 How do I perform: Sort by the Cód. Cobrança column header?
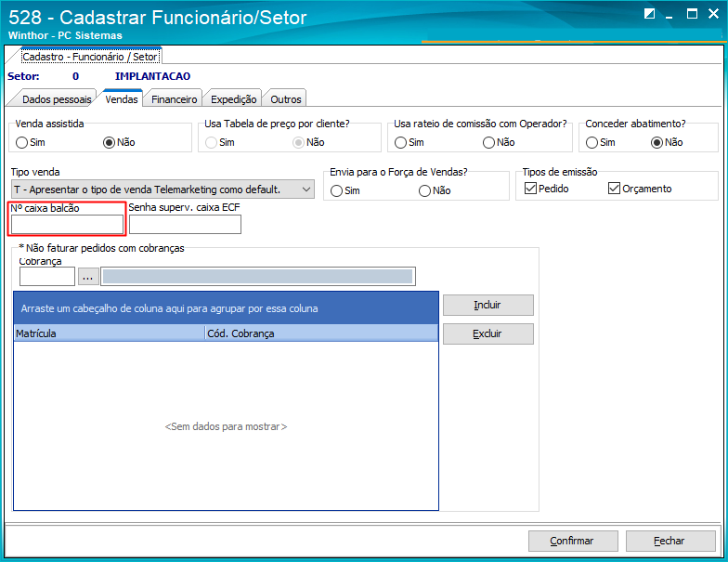[x=321, y=333]
